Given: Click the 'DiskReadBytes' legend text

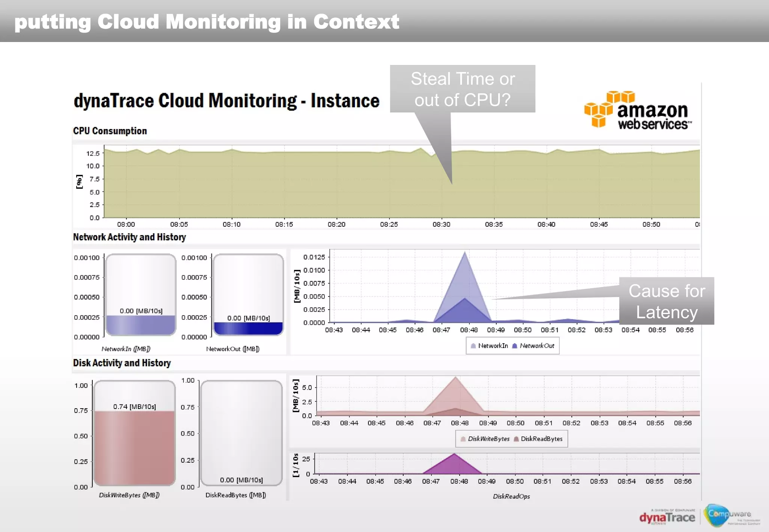Looking at the screenshot, I should coord(542,439).
